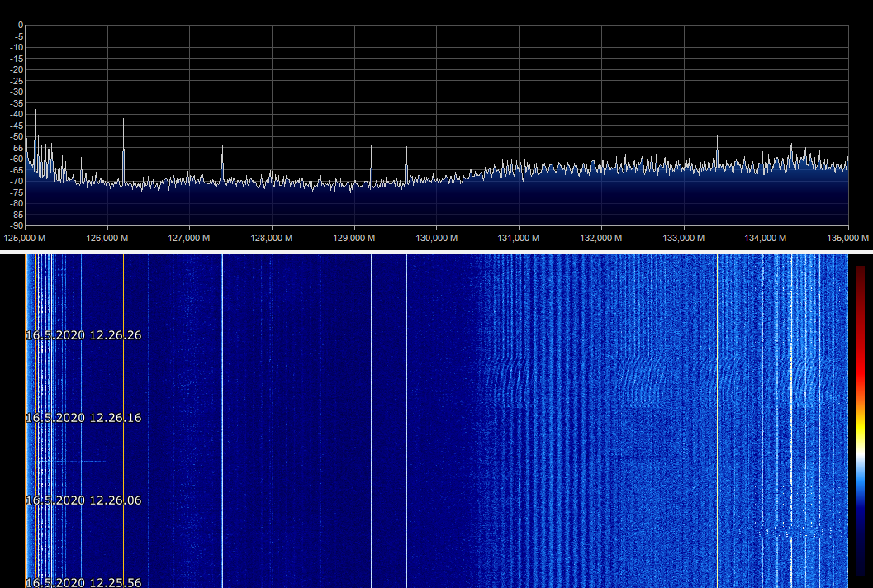The width and height of the screenshot is (873, 588).
Task: Click the waterfall color scale gradient bar
Action: pos(861,420)
